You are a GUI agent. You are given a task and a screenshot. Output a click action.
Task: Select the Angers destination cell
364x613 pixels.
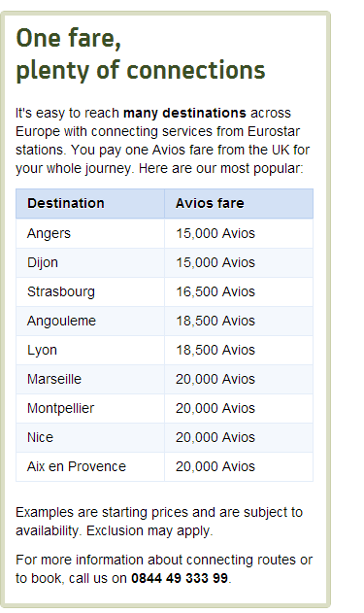coord(90,233)
